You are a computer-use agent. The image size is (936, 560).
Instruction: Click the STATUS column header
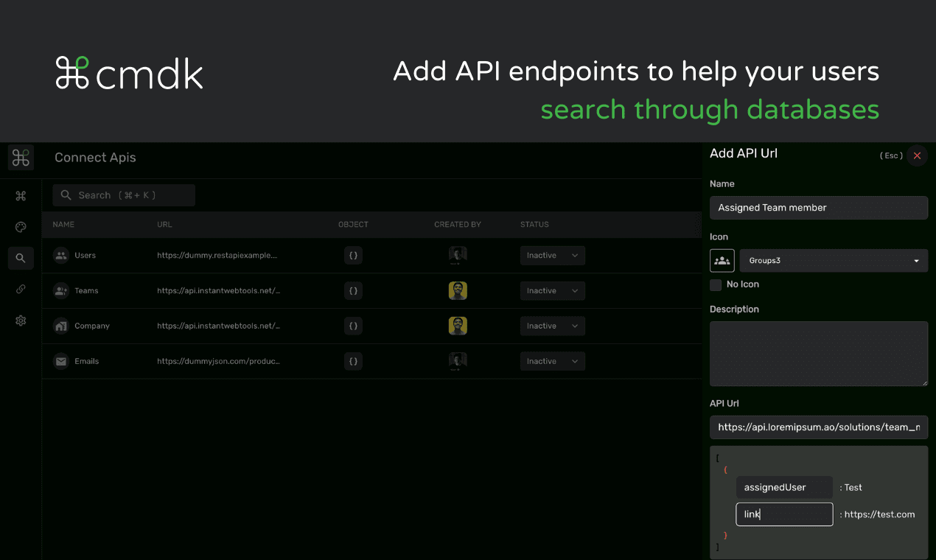(x=534, y=225)
